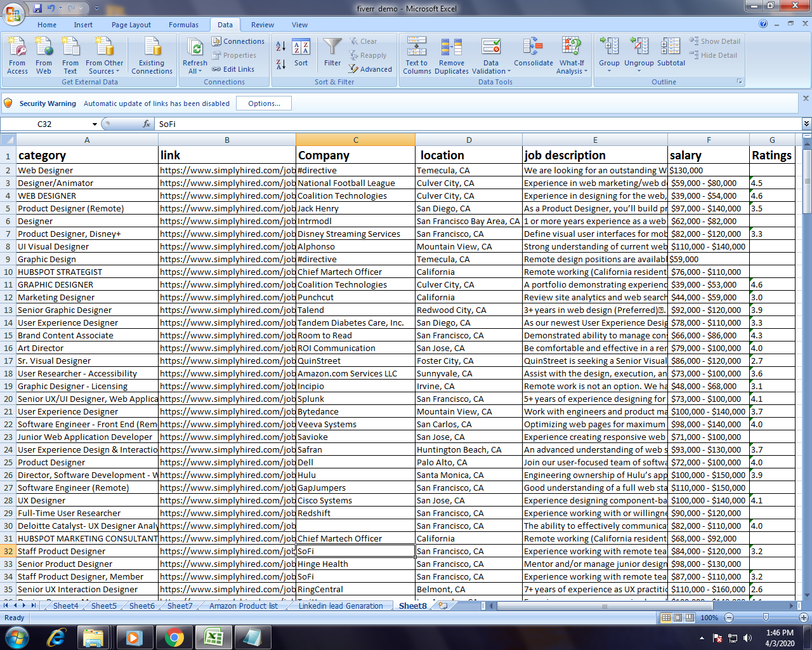Click the security warning Options button
This screenshot has height=650, width=812.
click(263, 103)
